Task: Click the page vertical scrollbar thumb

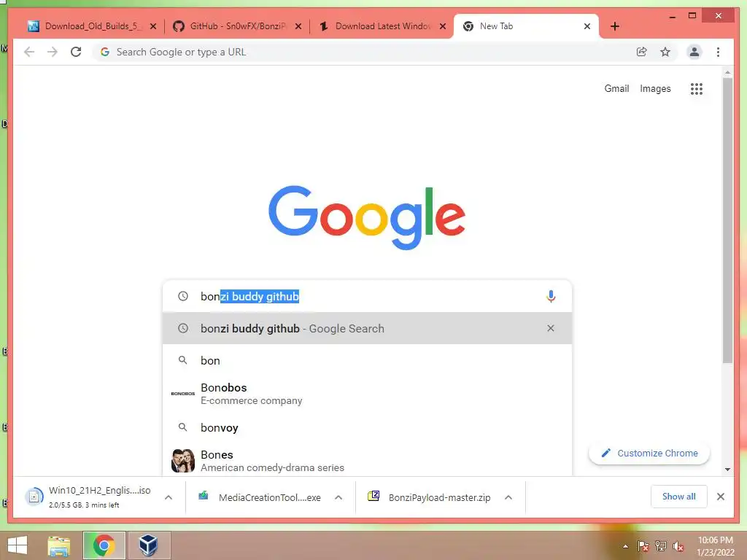Action: (x=727, y=220)
